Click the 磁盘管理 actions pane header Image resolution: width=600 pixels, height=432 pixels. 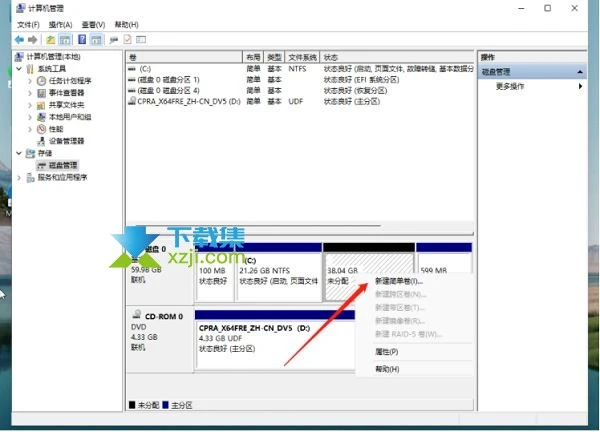point(532,72)
